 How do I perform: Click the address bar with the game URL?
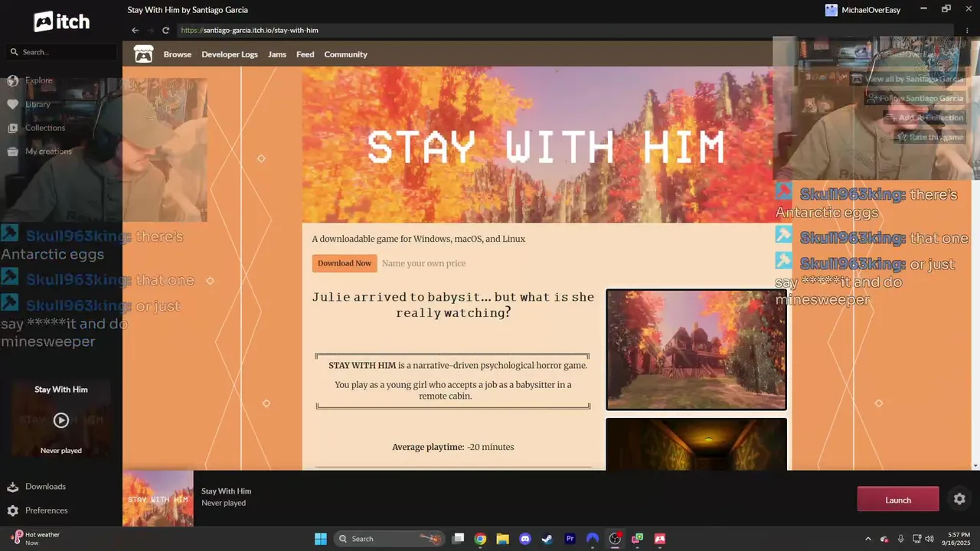(x=566, y=31)
